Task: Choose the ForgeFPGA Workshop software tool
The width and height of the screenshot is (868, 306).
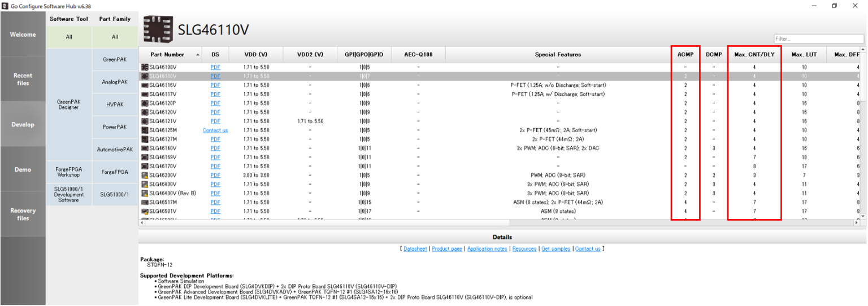Action: 68,172
